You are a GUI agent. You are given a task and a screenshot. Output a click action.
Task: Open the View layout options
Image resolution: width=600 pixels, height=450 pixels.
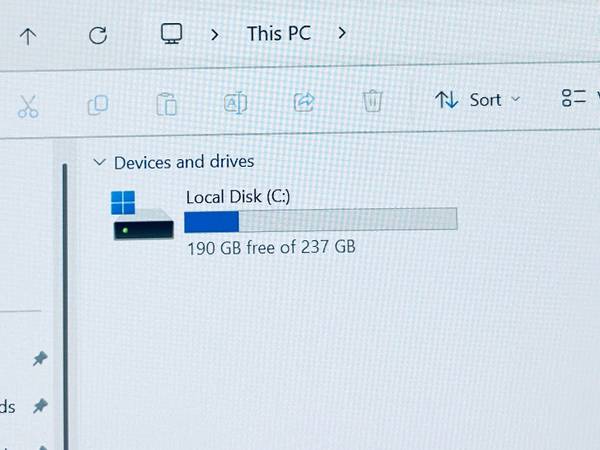click(x=580, y=98)
